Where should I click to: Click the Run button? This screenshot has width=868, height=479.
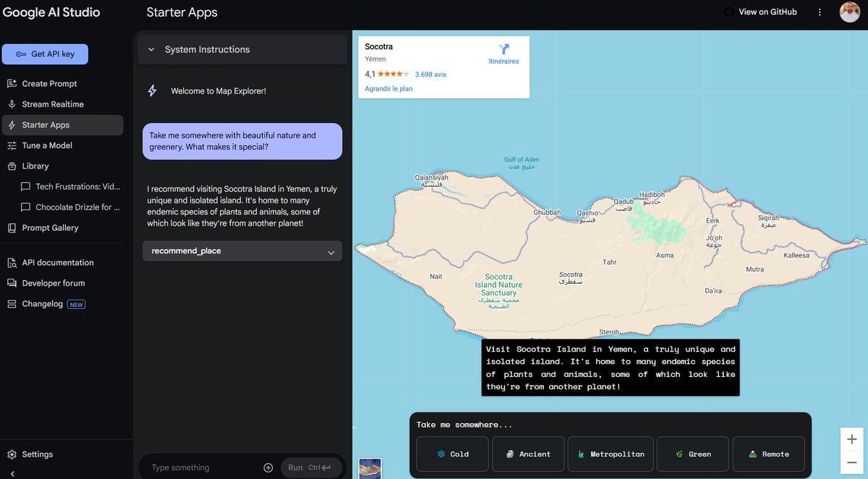(x=310, y=467)
